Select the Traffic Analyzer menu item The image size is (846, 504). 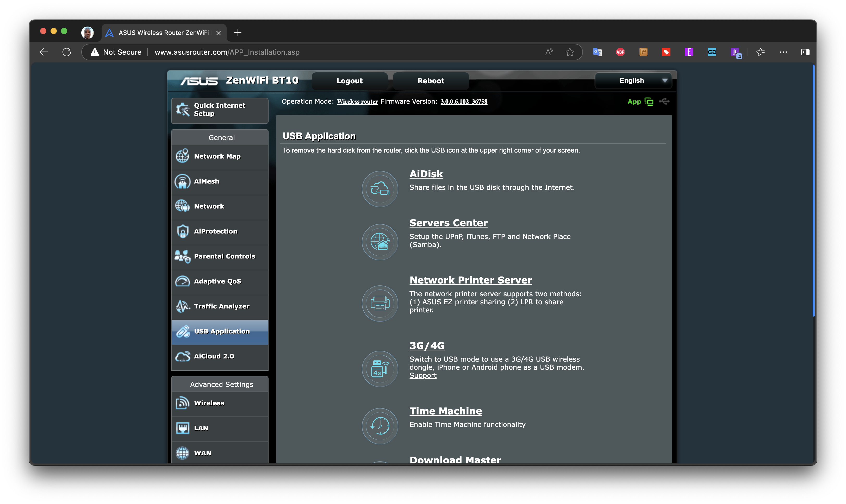221,306
